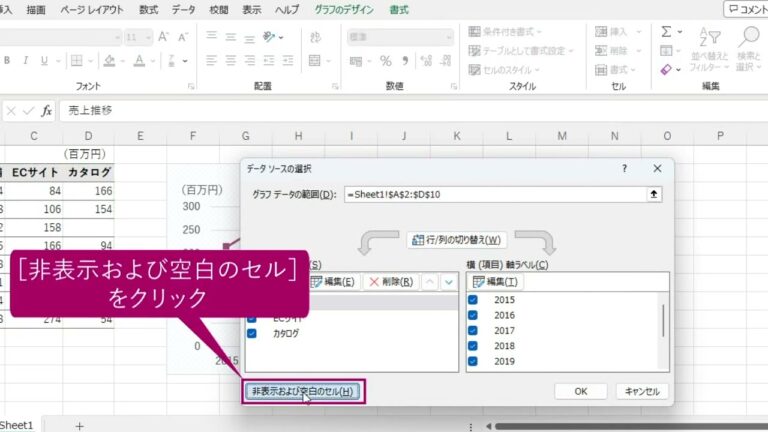Open 並べ替えとフィルター sort and filter
Image resolution: width=768 pixels, height=432 pixels.
click(x=709, y=49)
